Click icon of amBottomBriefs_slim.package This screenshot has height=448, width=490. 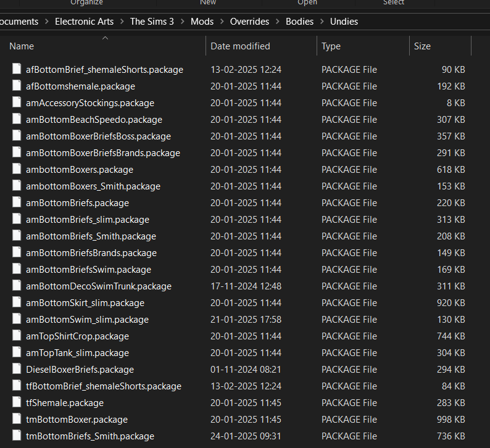click(17, 218)
